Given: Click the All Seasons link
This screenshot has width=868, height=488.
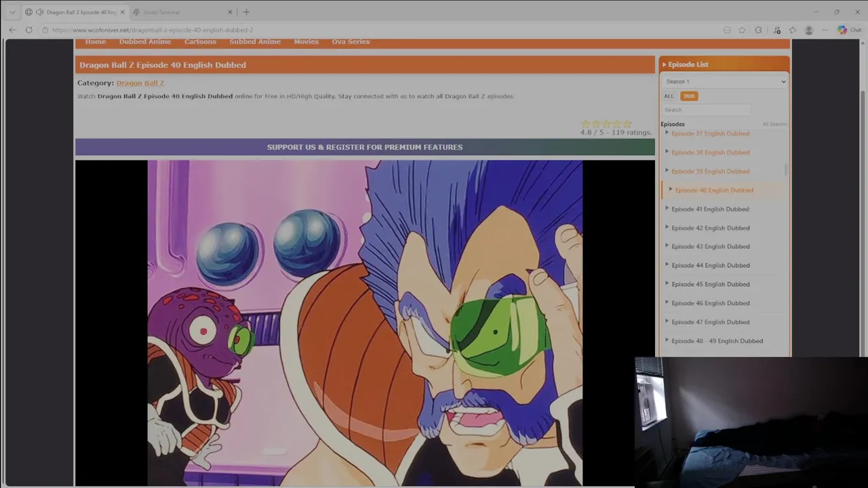Looking at the screenshot, I should click(774, 124).
